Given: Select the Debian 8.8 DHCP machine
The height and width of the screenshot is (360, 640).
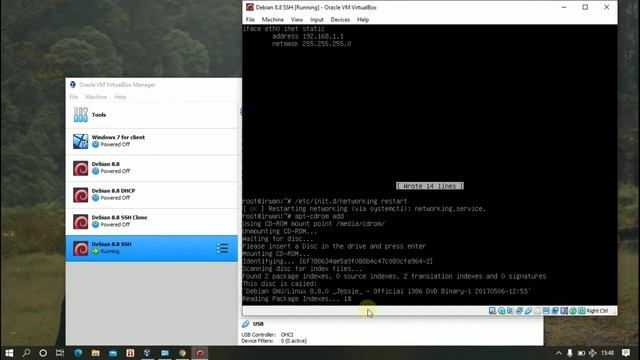Looking at the screenshot, I should 151,195.
